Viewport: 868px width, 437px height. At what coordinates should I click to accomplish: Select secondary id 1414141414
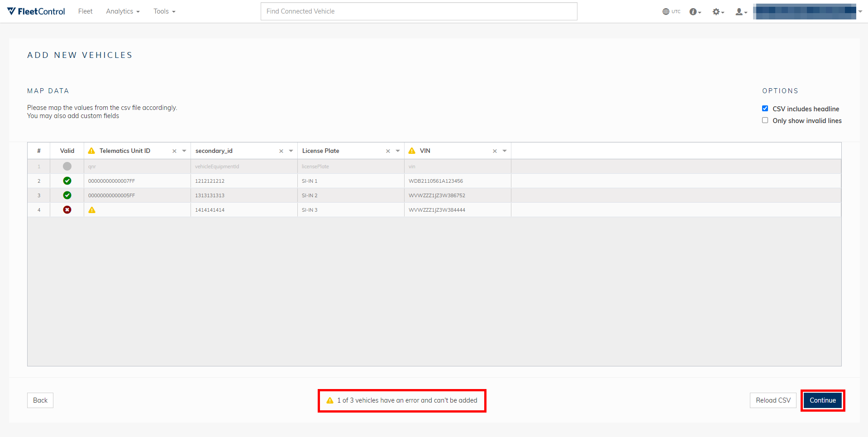pos(244,210)
